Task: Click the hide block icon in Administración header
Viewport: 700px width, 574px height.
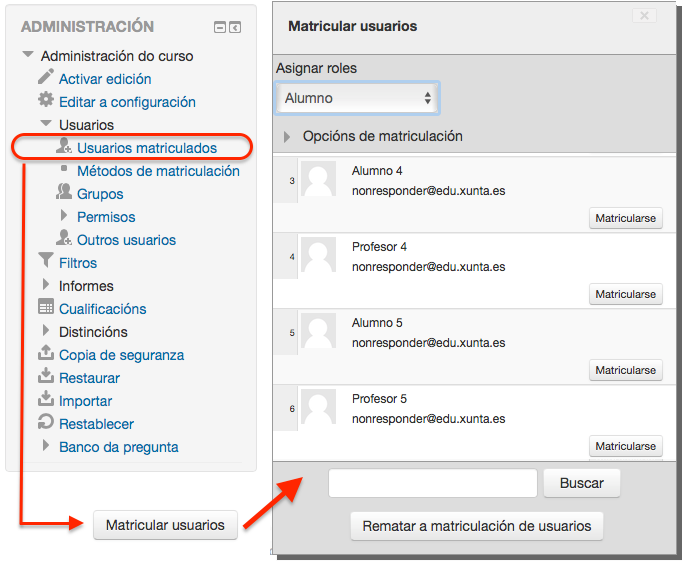Action: click(x=220, y=28)
